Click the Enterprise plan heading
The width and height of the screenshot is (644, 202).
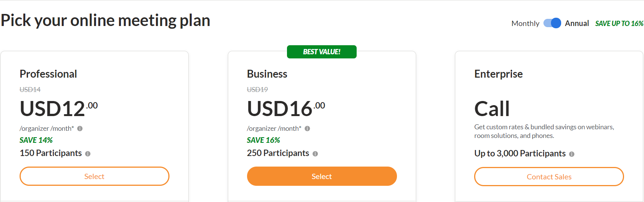(498, 74)
